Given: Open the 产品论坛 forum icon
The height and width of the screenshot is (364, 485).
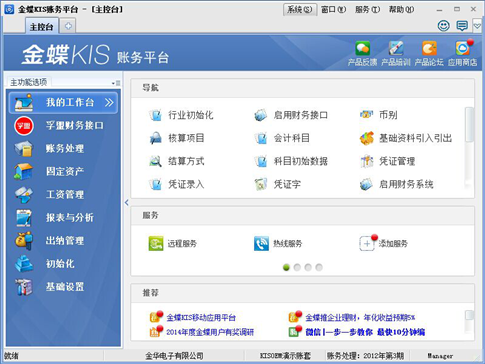Looking at the screenshot, I should (429, 49).
